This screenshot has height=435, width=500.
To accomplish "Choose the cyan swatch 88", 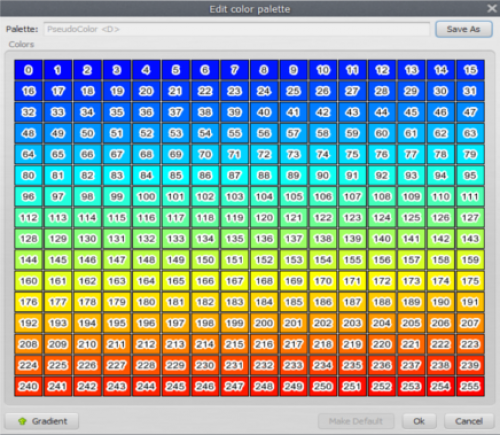I will coord(264,175).
